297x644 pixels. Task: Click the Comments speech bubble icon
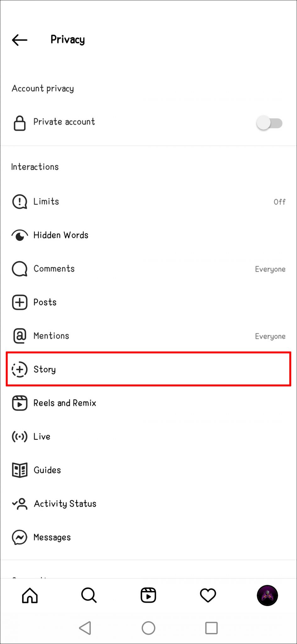pyautogui.click(x=19, y=269)
